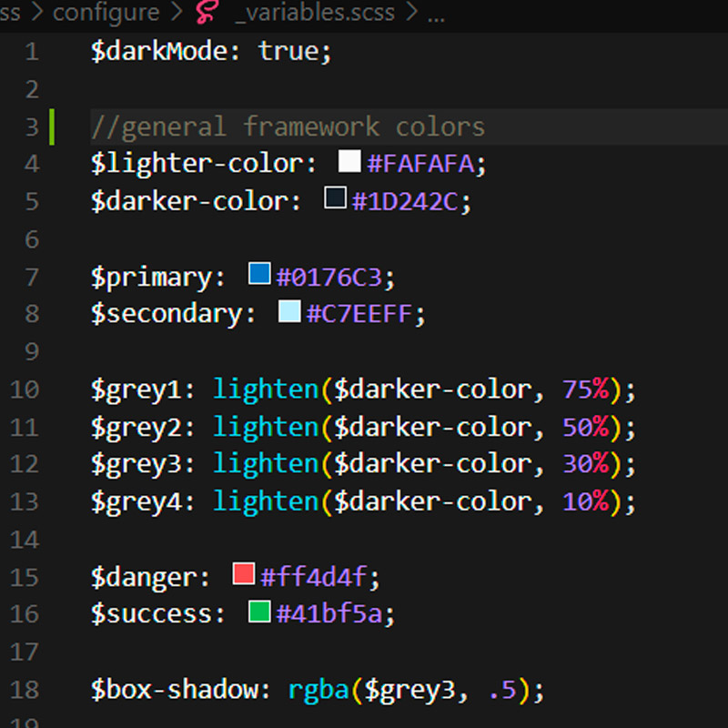Select line number 18 in the gutter

point(25,690)
